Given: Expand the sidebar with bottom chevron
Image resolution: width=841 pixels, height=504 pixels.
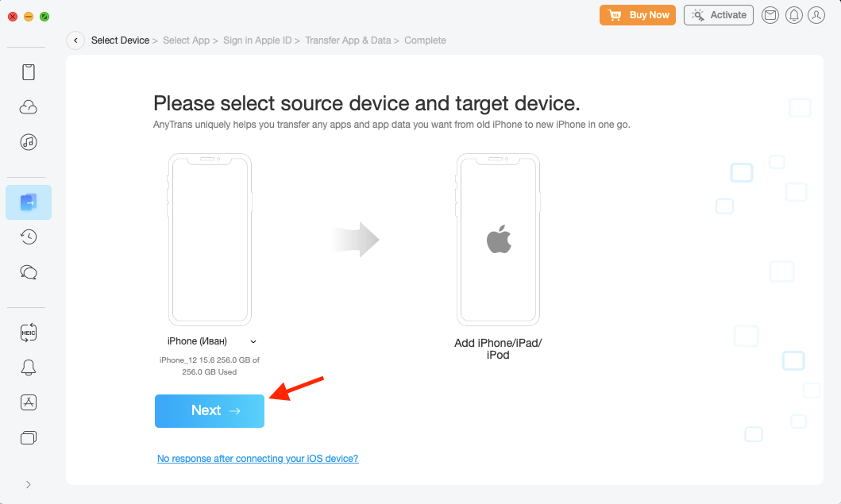Looking at the screenshot, I should click(x=29, y=484).
